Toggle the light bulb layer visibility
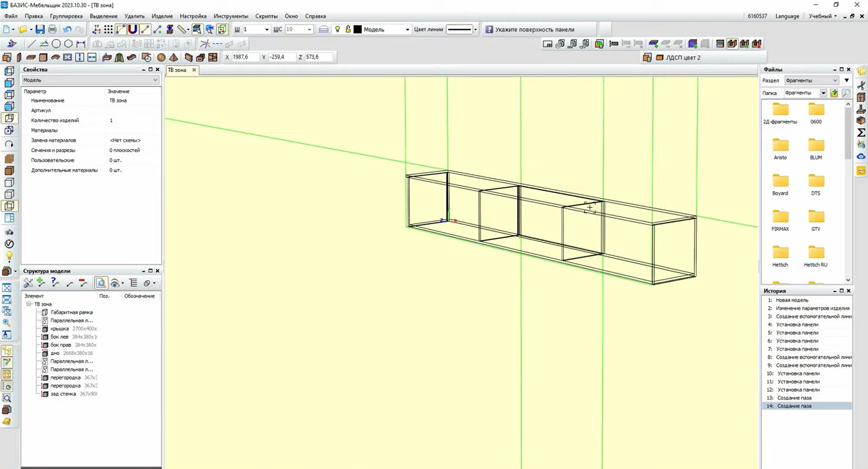Viewport: 868px width, 469px height. (x=337, y=29)
